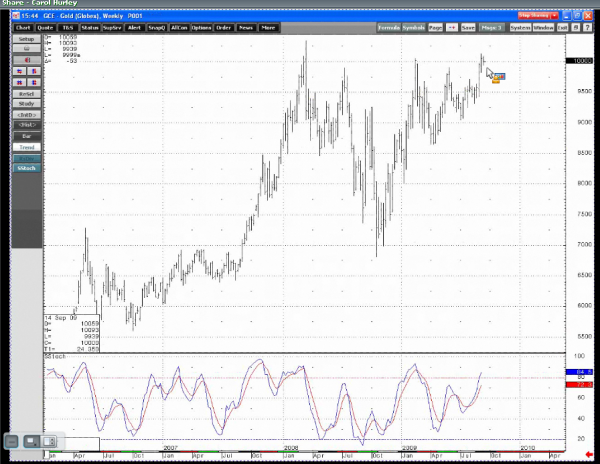Open the T&S toolbar item
Screen dimensions: 600x464
coord(68,27)
